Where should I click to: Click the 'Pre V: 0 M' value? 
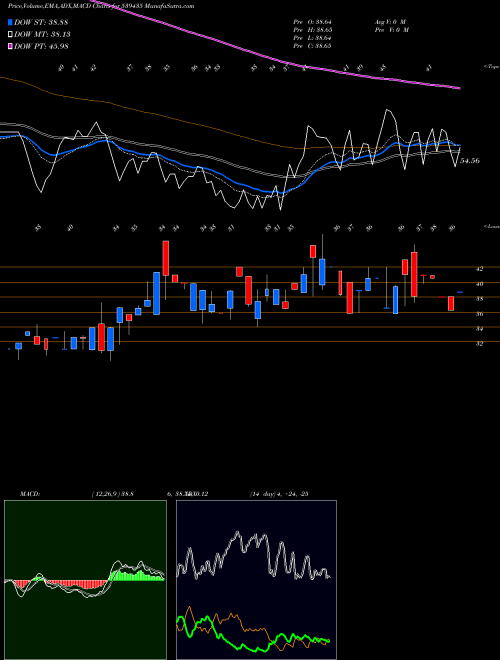tap(391, 30)
